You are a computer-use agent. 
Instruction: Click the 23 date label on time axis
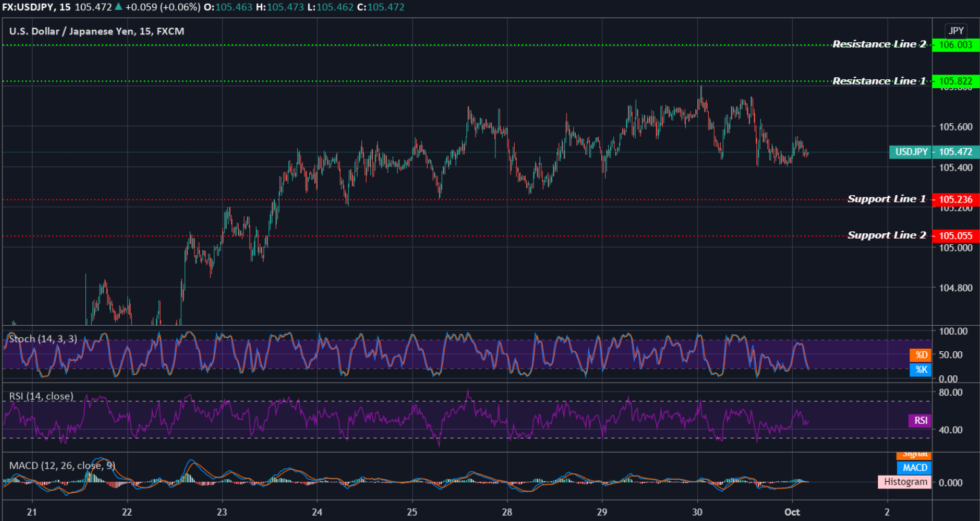[222, 512]
